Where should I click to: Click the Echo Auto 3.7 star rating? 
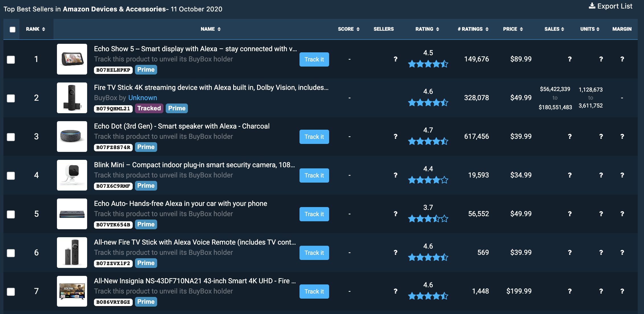(428, 219)
